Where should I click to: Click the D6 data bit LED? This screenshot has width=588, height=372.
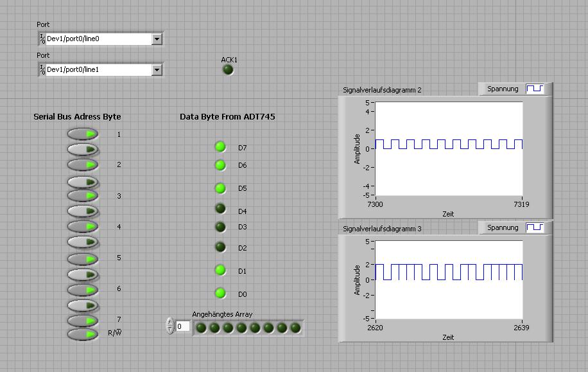tap(221, 164)
